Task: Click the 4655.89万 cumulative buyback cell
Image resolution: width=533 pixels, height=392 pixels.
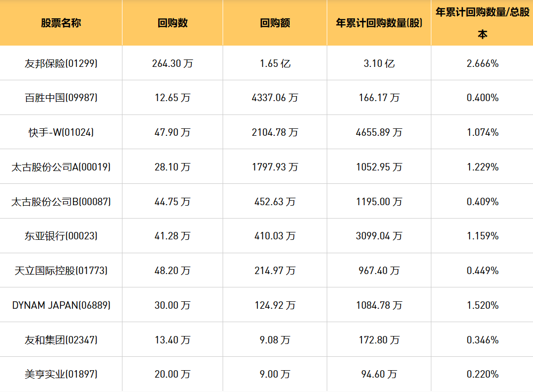Action: pos(379,132)
